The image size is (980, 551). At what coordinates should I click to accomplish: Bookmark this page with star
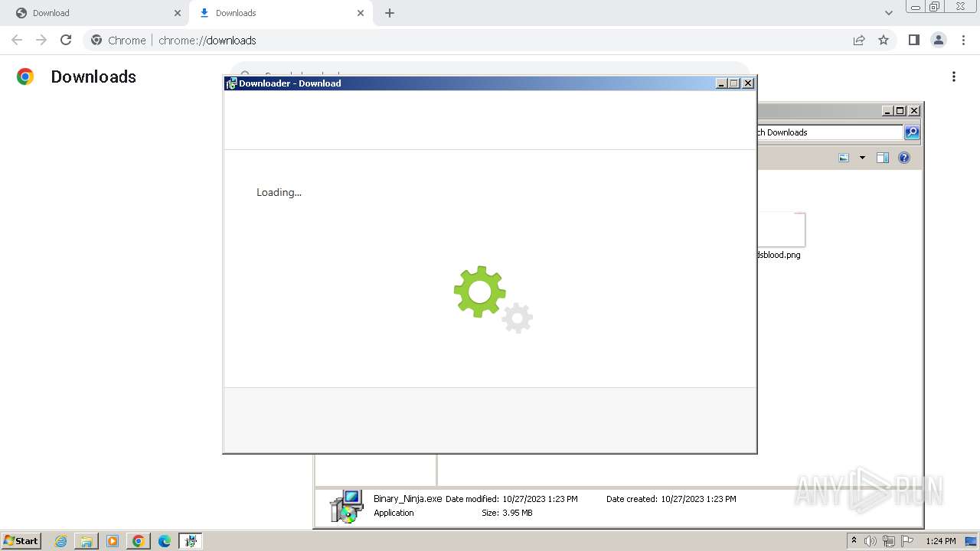(x=884, y=40)
